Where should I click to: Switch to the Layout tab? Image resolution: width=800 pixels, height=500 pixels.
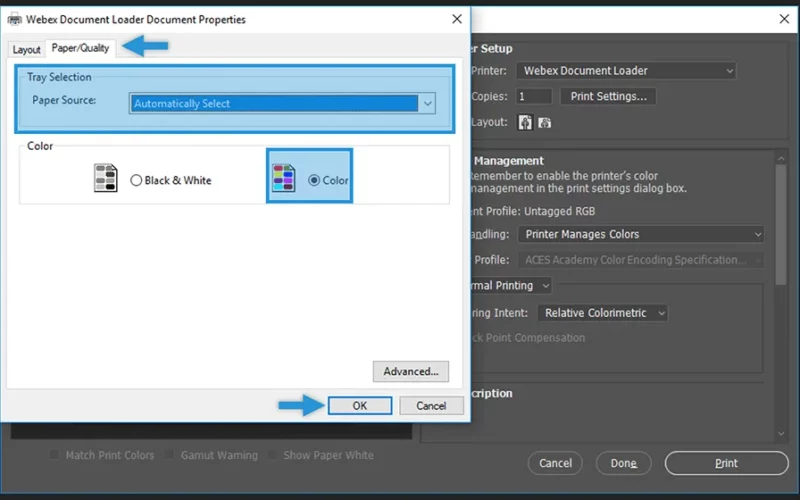point(27,49)
